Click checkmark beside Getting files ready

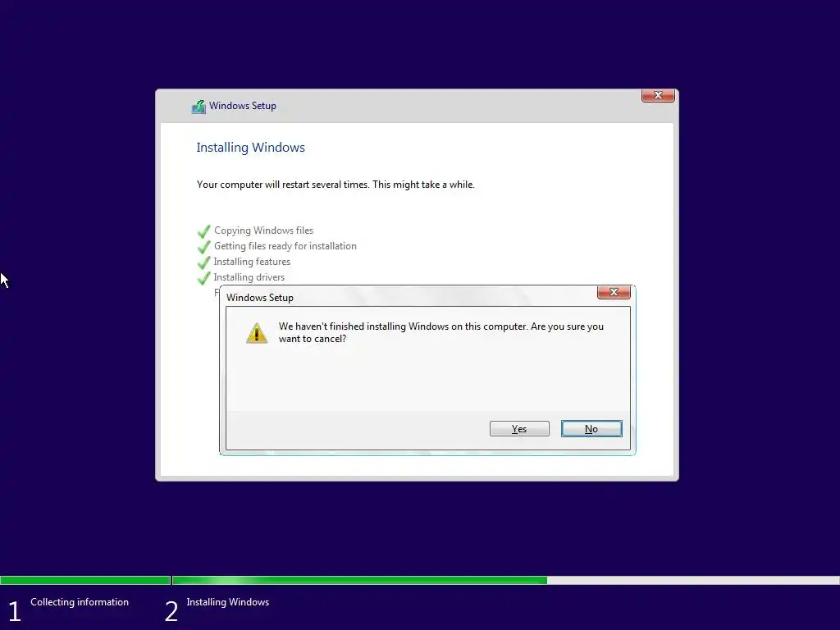(x=203, y=247)
